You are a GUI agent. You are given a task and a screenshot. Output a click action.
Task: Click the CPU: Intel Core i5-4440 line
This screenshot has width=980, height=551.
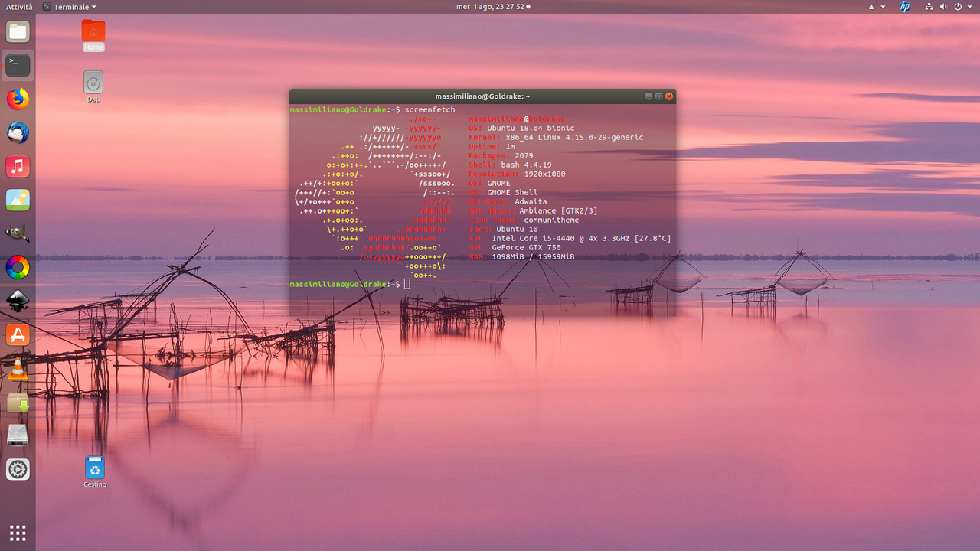(x=570, y=239)
